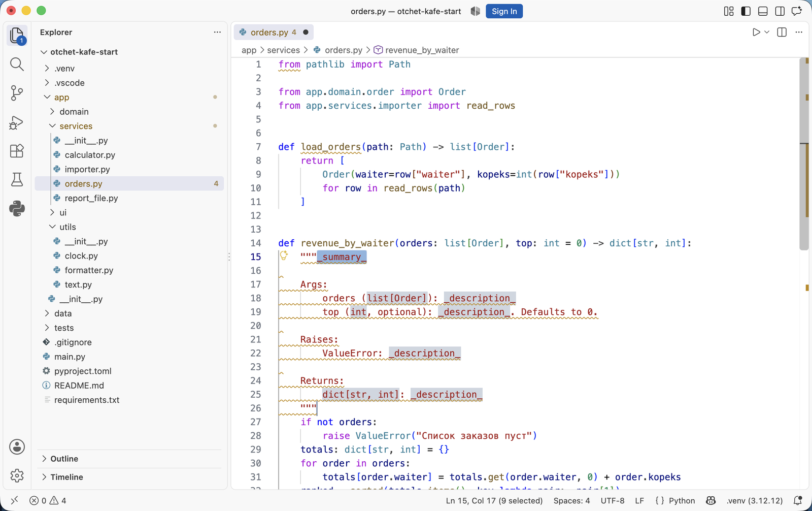
Task: Toggle the bottom panel layout button
Action: (x=763, y=11)
